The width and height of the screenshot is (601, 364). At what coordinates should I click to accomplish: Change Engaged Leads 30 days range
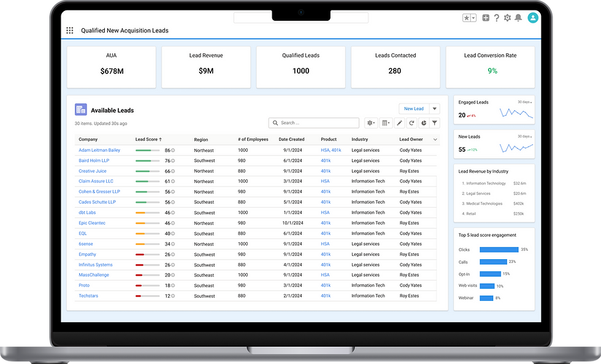point(524,102)
